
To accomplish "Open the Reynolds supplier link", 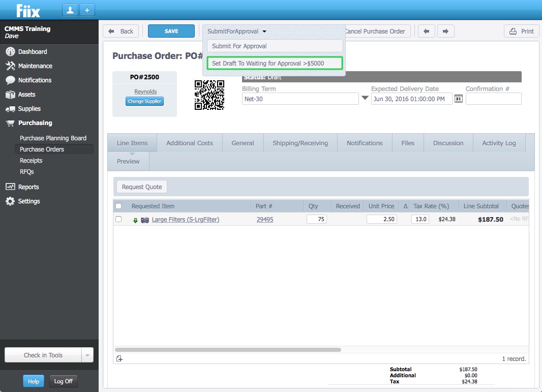I will tap(145, 92).
